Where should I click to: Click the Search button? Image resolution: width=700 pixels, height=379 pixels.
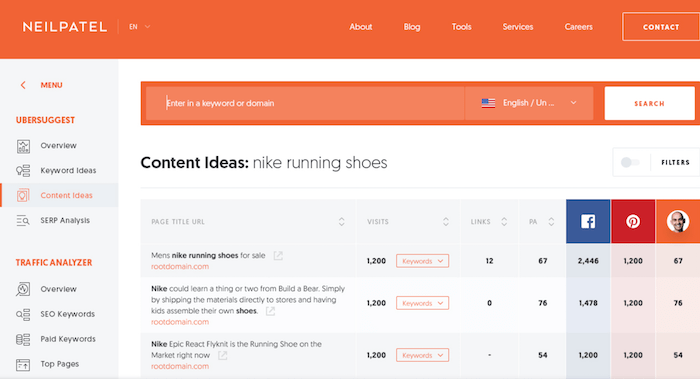[x=650, y=103]
